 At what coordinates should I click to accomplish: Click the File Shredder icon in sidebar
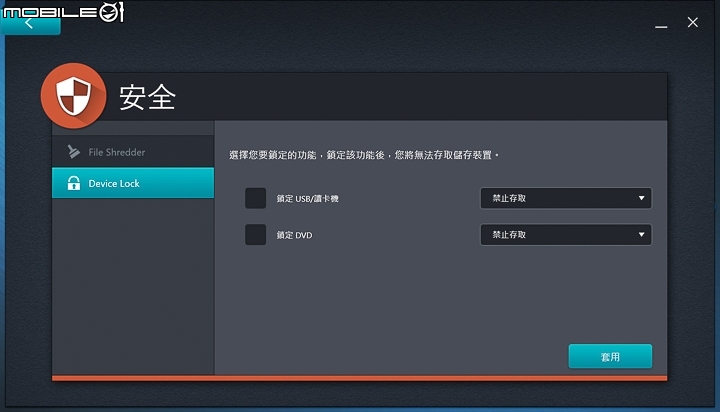point(73,152)
